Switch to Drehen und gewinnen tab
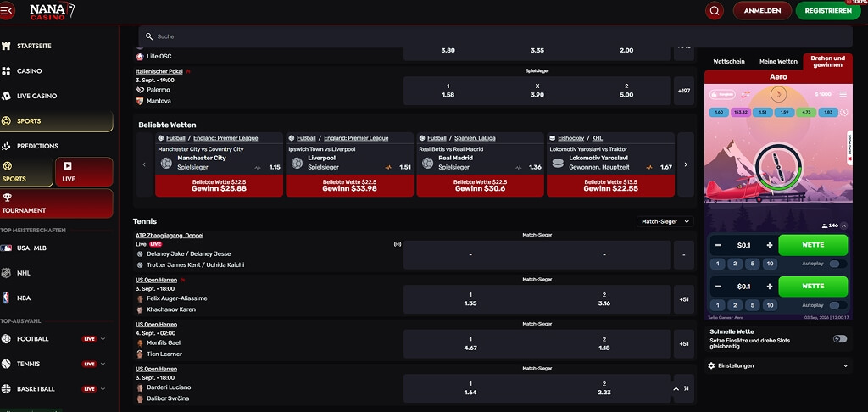Screen dimensions: 868x412 tap(827, 62)
